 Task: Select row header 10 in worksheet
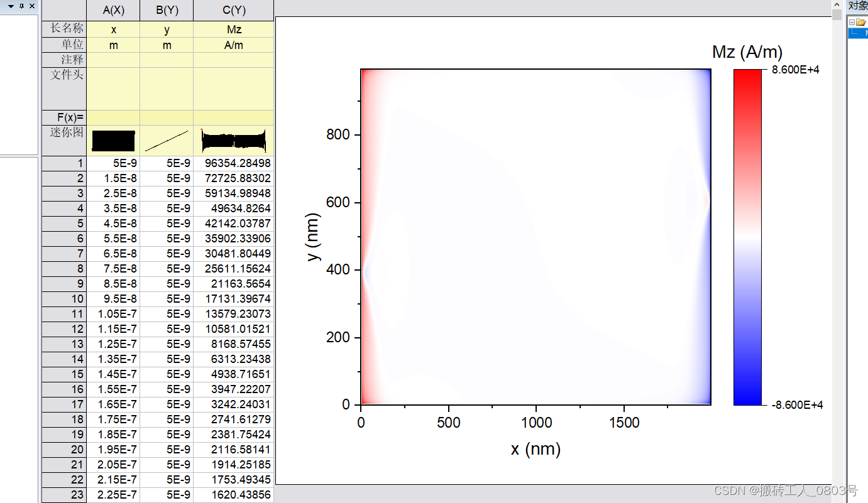coord(64,299)
